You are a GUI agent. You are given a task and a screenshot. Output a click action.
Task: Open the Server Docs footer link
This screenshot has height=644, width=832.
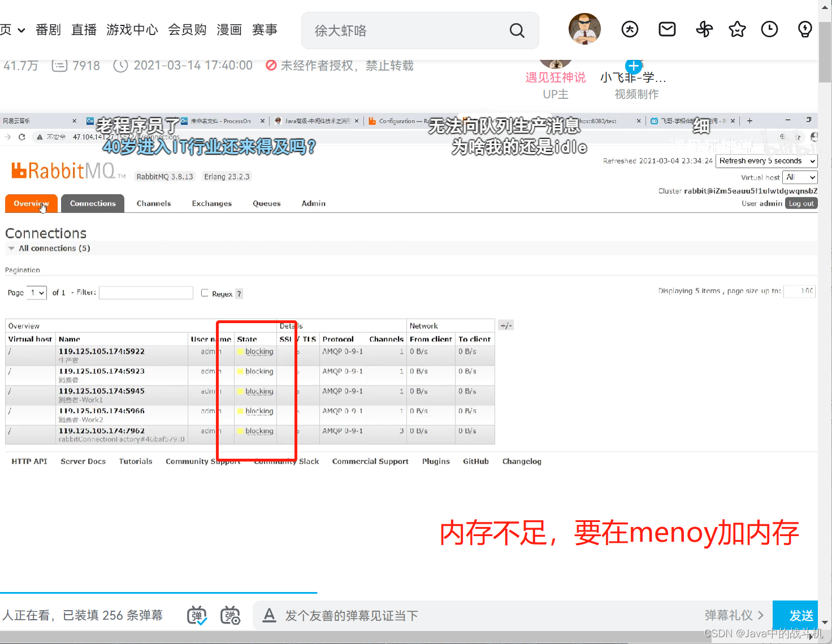click(83, 462)
